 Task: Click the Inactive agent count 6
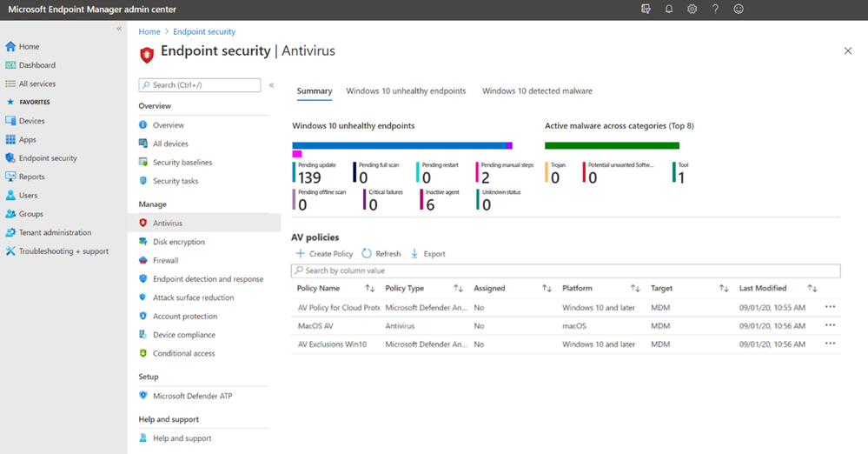click(430, 204)
